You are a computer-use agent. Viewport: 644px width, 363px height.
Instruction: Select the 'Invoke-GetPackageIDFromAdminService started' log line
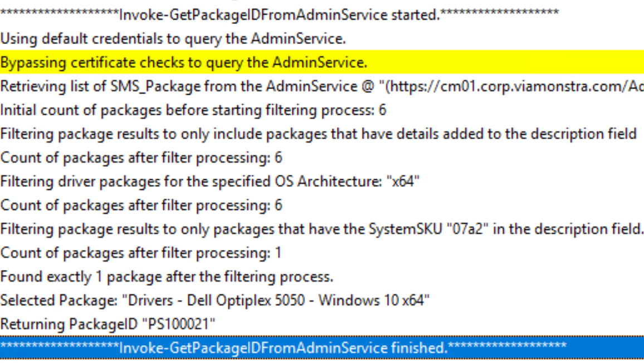click(x=279, y=15)
